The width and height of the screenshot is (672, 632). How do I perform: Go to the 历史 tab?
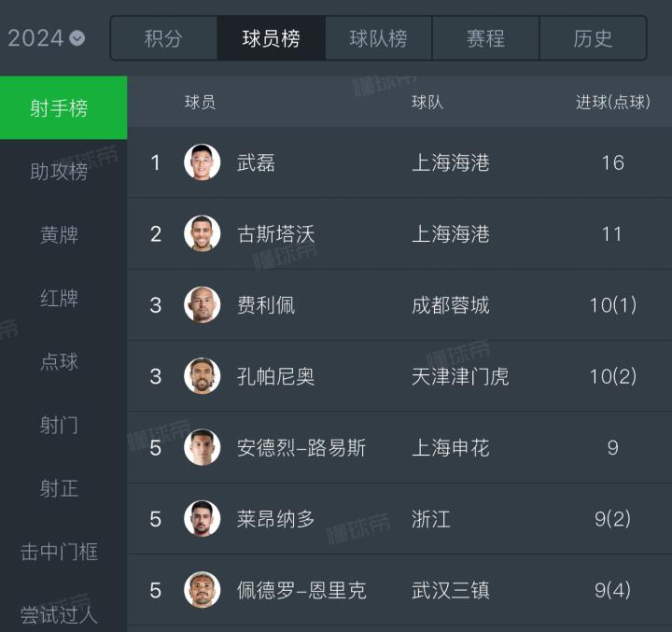click(x=593, y=38)
